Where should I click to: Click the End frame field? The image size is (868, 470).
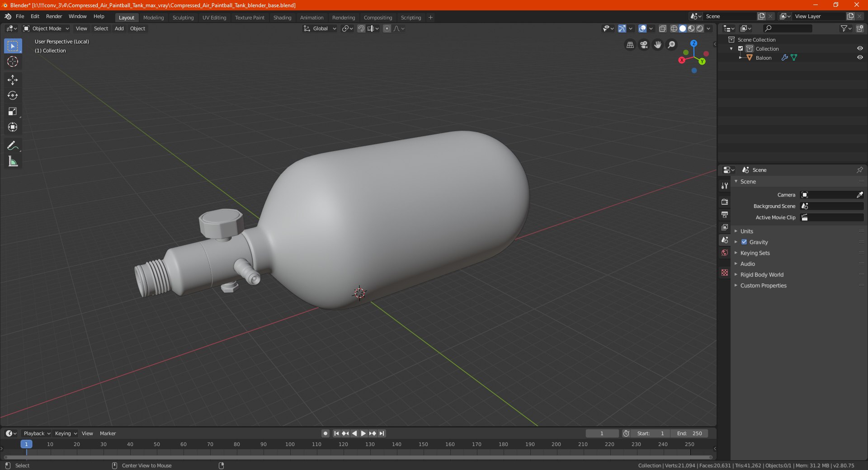tap(689, 433)
